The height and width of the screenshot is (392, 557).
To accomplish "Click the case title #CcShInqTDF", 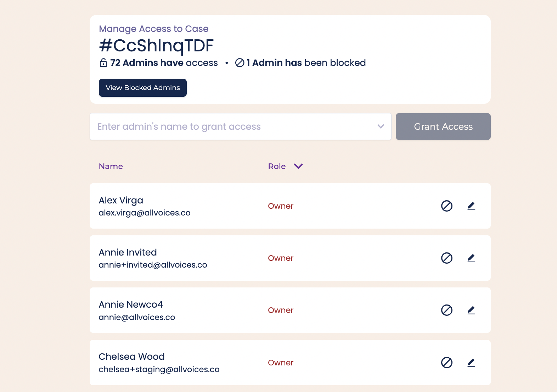I will [156, 45].
